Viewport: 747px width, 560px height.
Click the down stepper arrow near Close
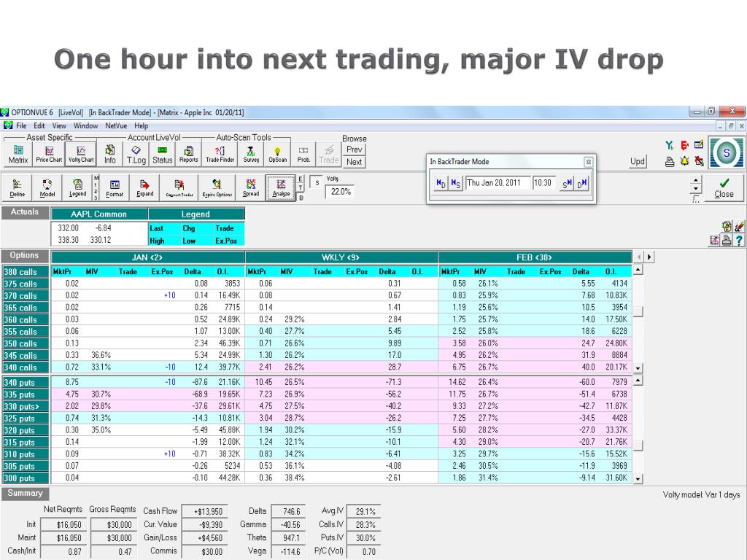pos(696,190)
